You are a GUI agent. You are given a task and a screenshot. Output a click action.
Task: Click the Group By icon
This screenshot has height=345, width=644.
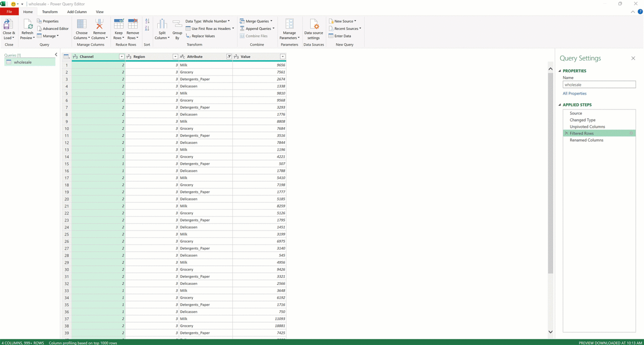177,25
